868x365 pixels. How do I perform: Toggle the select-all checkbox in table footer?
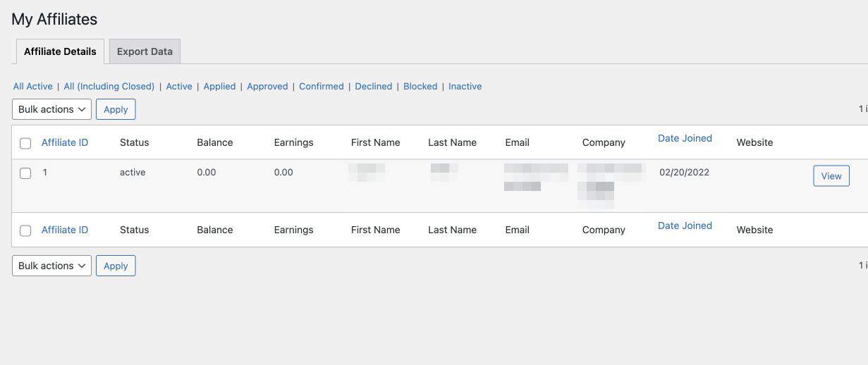(25, 230)
